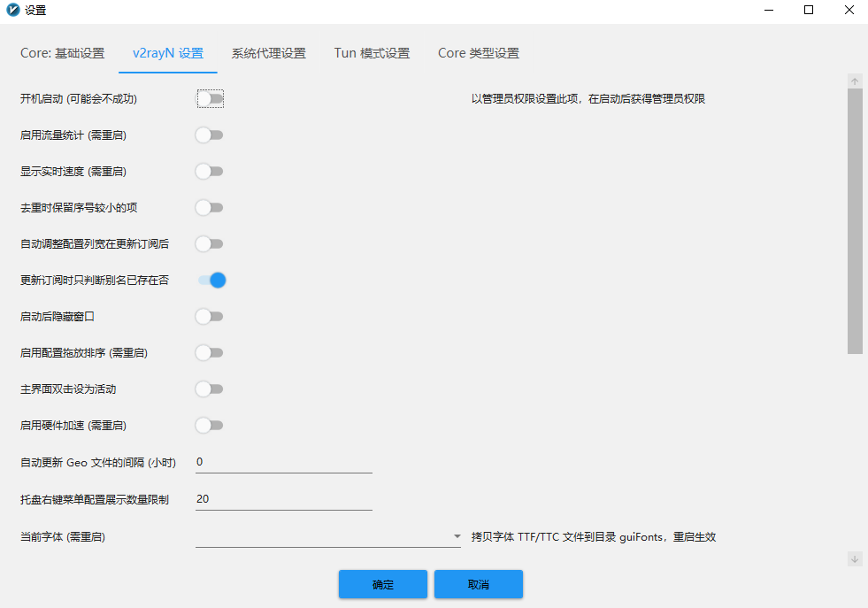The width and height of the screenshot is (868, 608).
Task: Open the 当前字体 dropdown list
Action: 328,536
